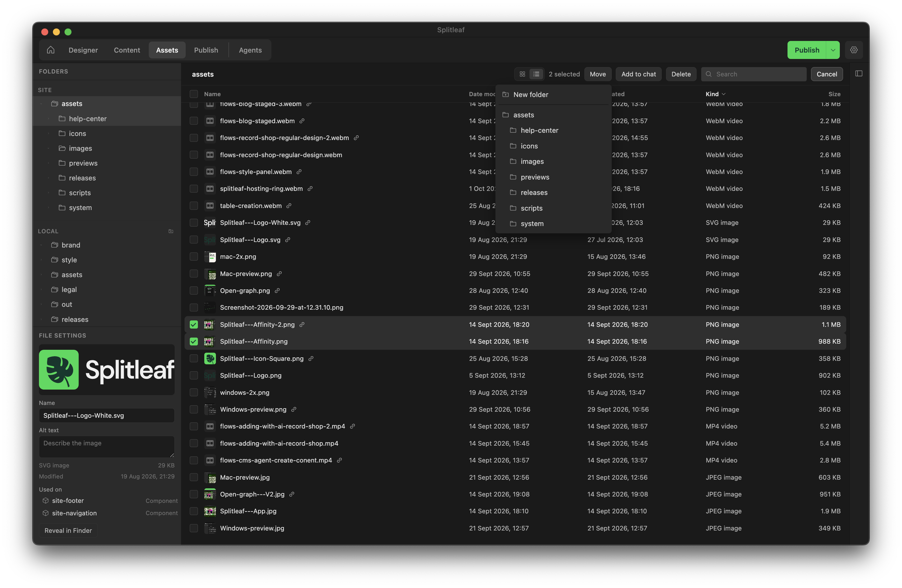The width and height of the screenshot is (902, 588).
Task: Uncheck Splitleaf---Affinity.png checkbox
Action: click(x=194, y=341)
